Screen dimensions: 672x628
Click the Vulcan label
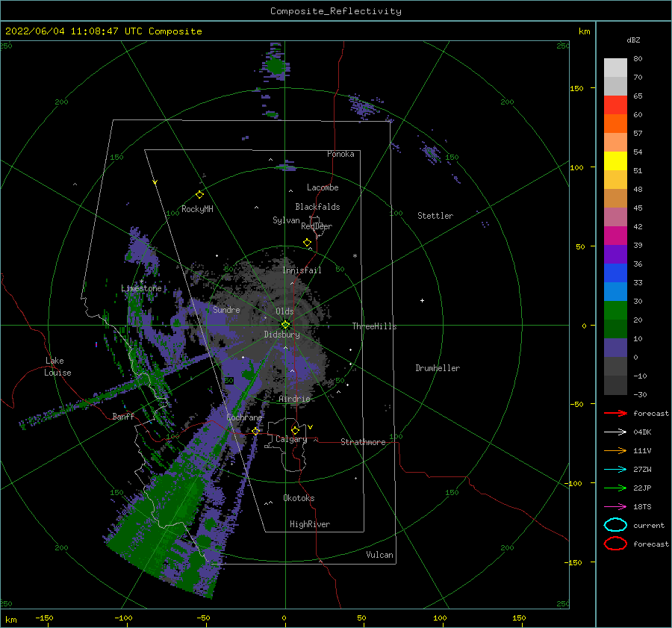point(380,555)
